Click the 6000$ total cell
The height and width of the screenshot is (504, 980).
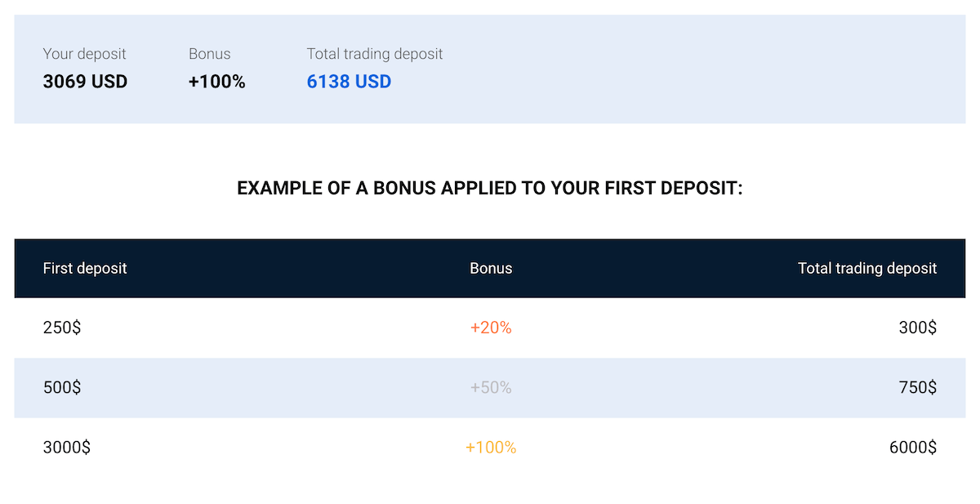[x=913, y=448]
